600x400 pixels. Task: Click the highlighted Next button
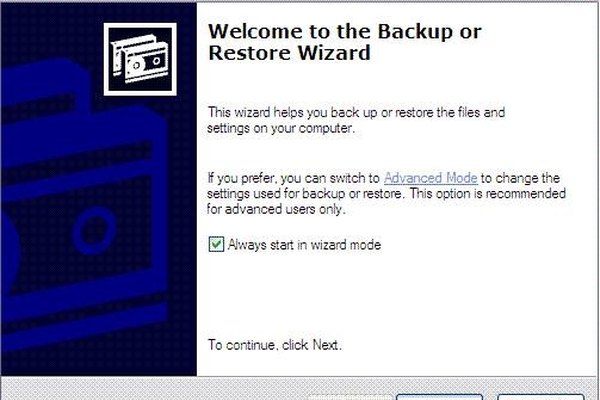[x=439, y=397]
